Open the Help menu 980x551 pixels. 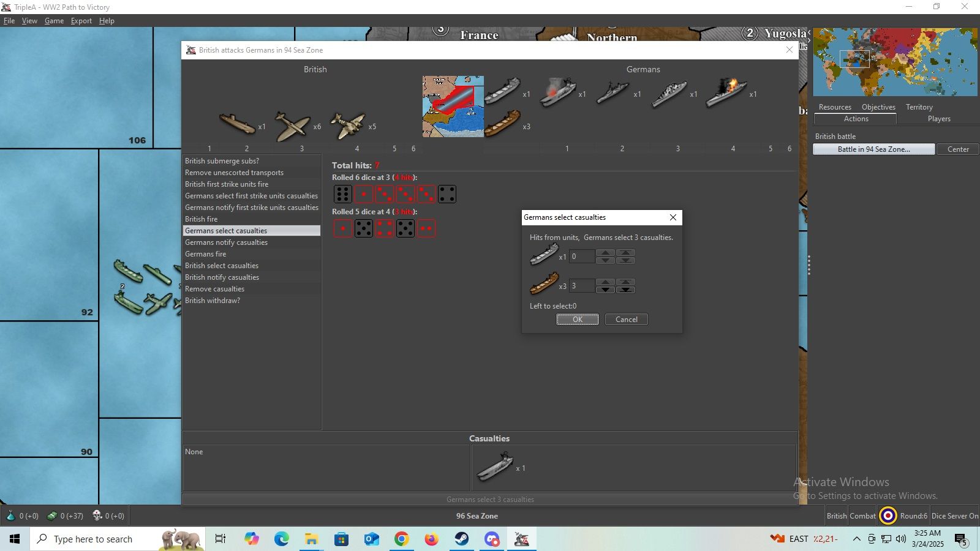[x=107, y=21]
